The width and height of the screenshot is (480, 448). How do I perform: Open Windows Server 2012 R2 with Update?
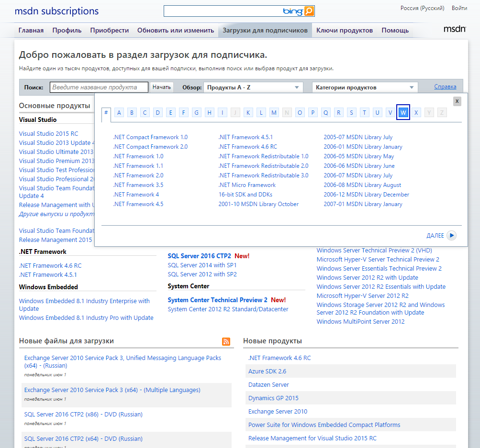(x=368, y=277)
